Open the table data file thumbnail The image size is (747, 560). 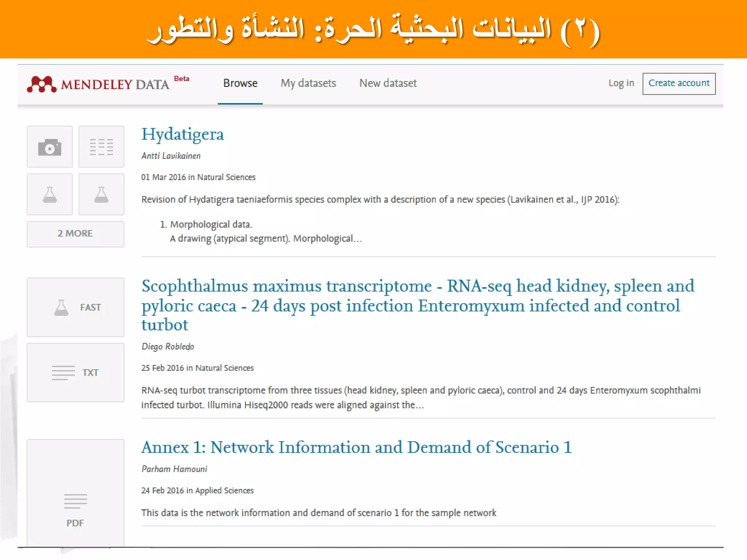[101, 147]
